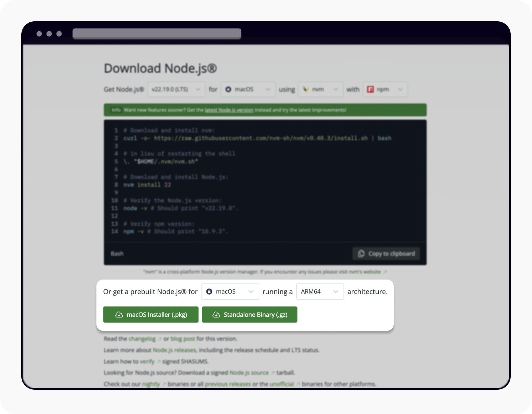Download the Standalone Binary (.gz)
This screenshot has width=532, height=414.
coord(249,314)
